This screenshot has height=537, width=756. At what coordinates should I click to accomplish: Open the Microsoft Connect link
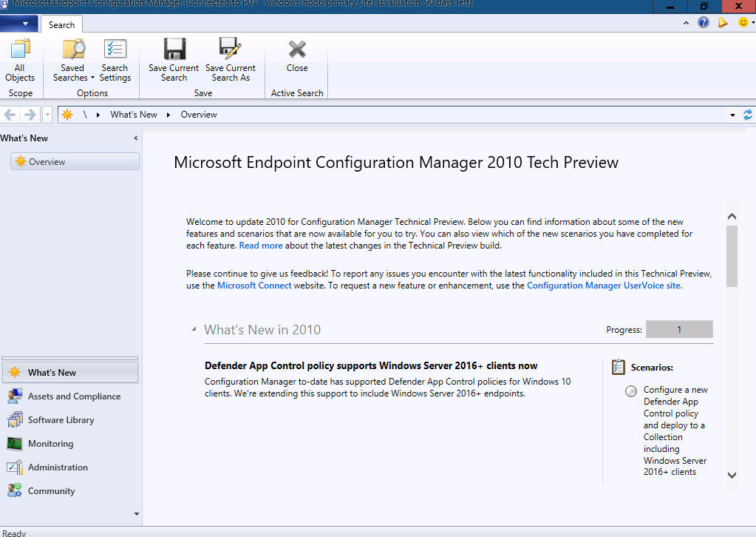click(254, 286)
